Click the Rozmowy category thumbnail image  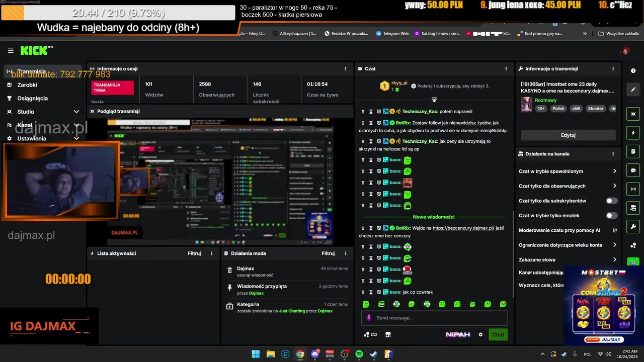[527, 105]
